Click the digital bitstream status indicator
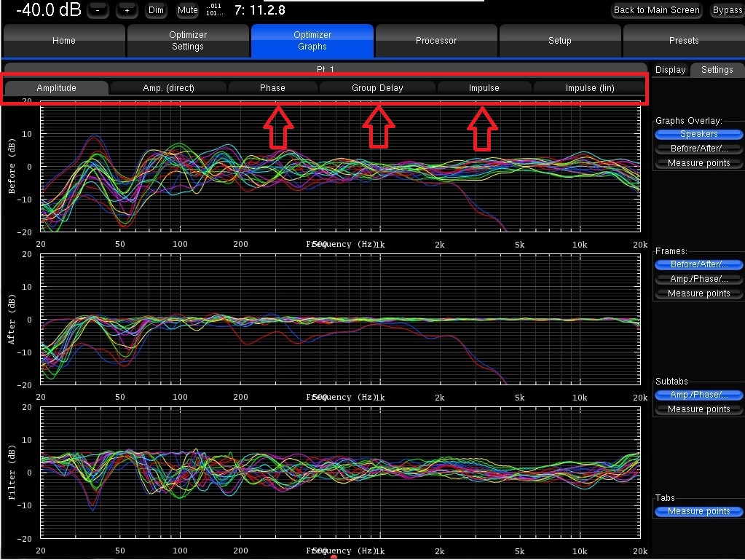745x560 pixels. point(214,10)
